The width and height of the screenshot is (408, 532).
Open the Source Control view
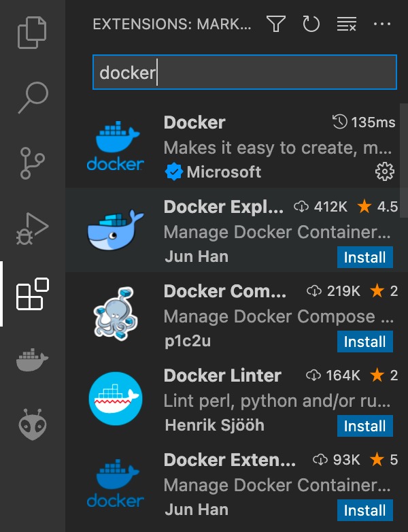click(x=33, y=163)
